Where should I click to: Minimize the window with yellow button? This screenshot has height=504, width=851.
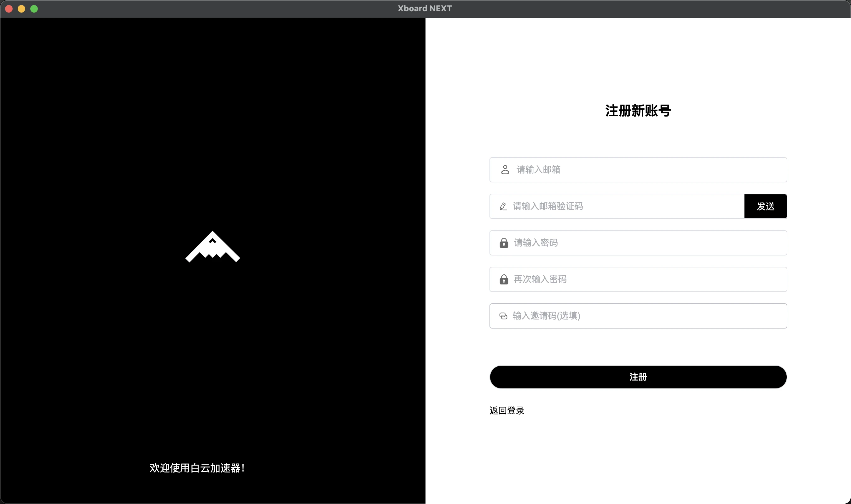21,9
